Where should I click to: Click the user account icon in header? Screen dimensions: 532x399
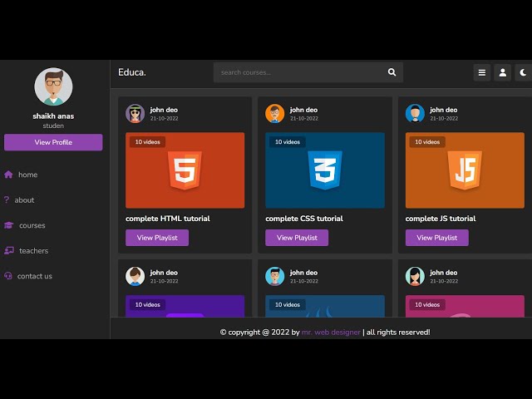click(x=502, y=72)
